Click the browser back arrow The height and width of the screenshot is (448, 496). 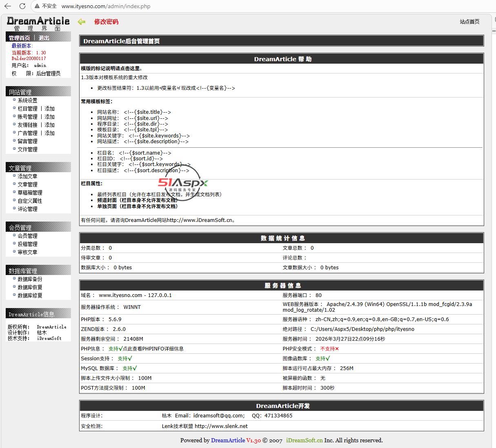(8, 6)
